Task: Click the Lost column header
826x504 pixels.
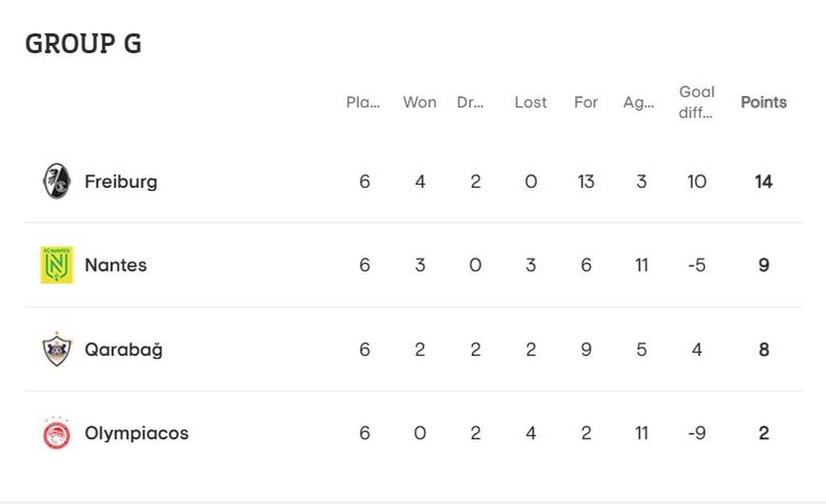Action: (530, 102)
